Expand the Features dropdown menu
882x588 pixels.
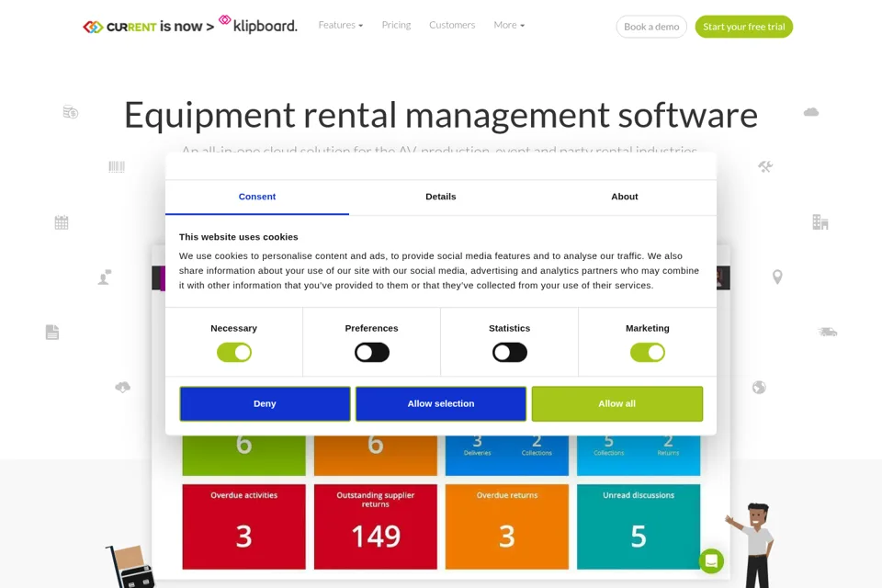click(340, 25)
